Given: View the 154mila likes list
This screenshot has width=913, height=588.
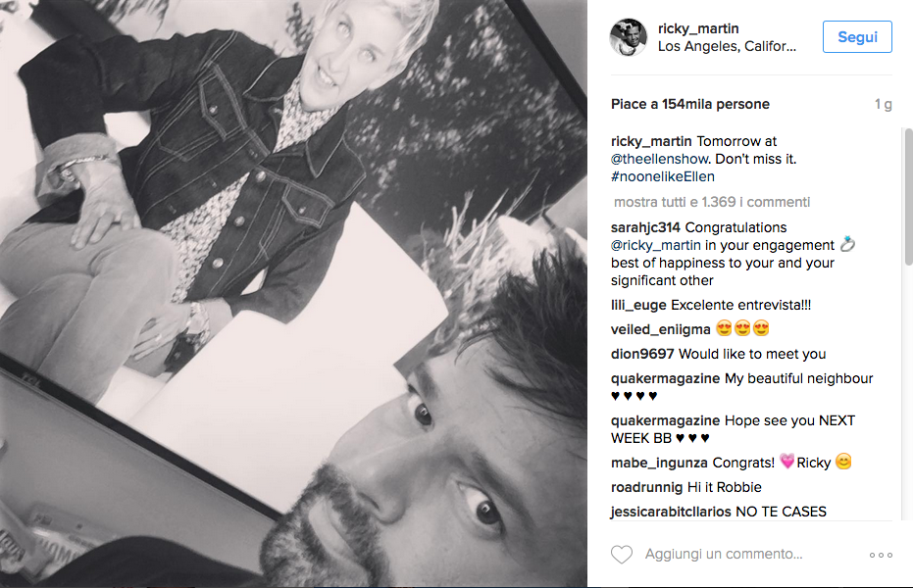Looking at the screenshot, I should (x=690, y=104).
